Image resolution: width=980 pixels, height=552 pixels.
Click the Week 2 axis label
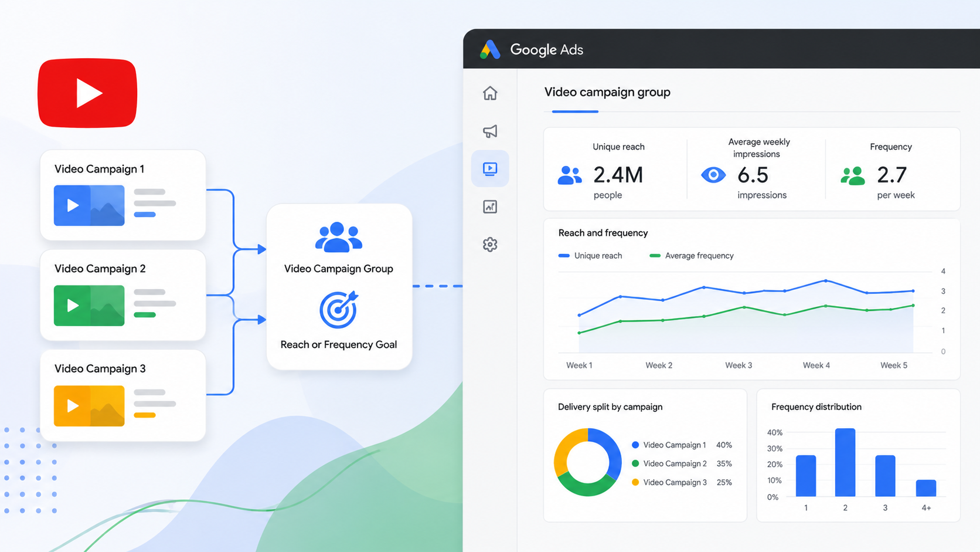click(x=659, y=365)
